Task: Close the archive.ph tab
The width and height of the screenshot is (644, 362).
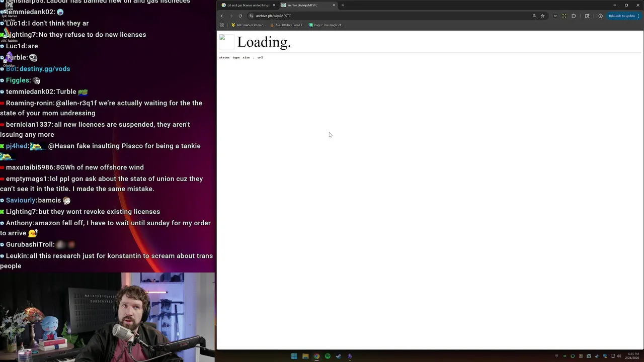Action: (x=334, y=5)
